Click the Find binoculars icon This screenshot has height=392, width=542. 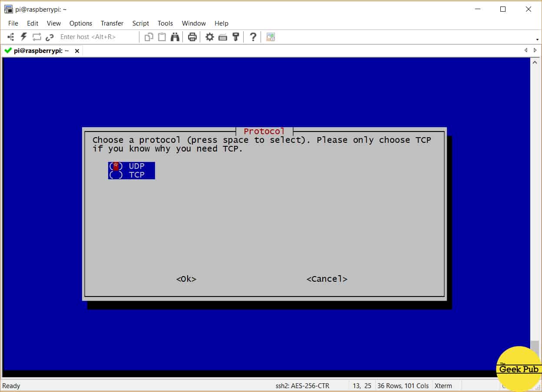(175, 37)
